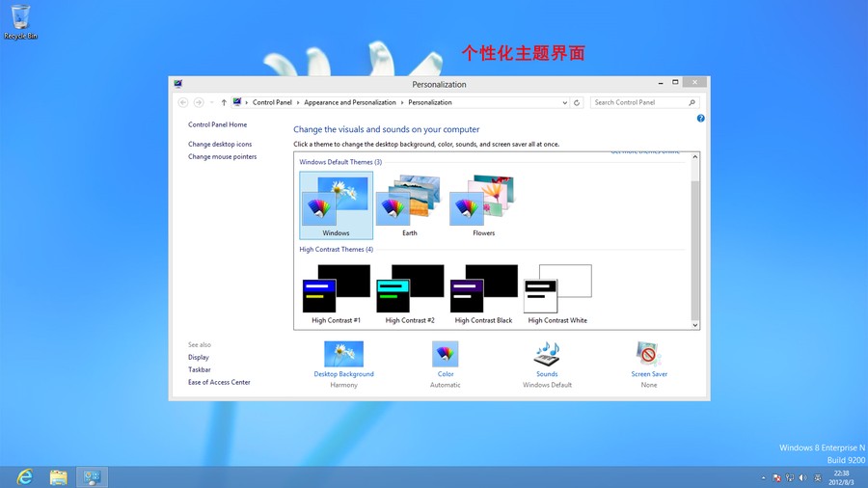Open the Sounds settings icon
This screenshot has width=868, height=488.
click(x=547, y=355)
